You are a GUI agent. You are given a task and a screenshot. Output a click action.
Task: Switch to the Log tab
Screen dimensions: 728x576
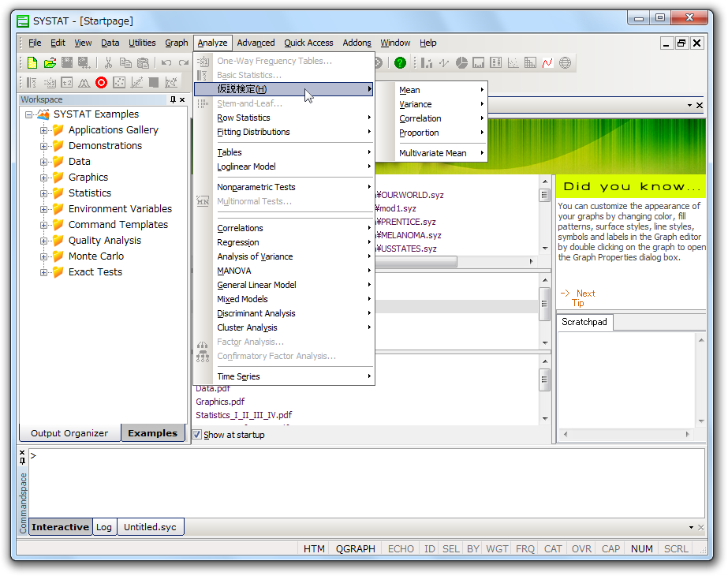[104, 527]
